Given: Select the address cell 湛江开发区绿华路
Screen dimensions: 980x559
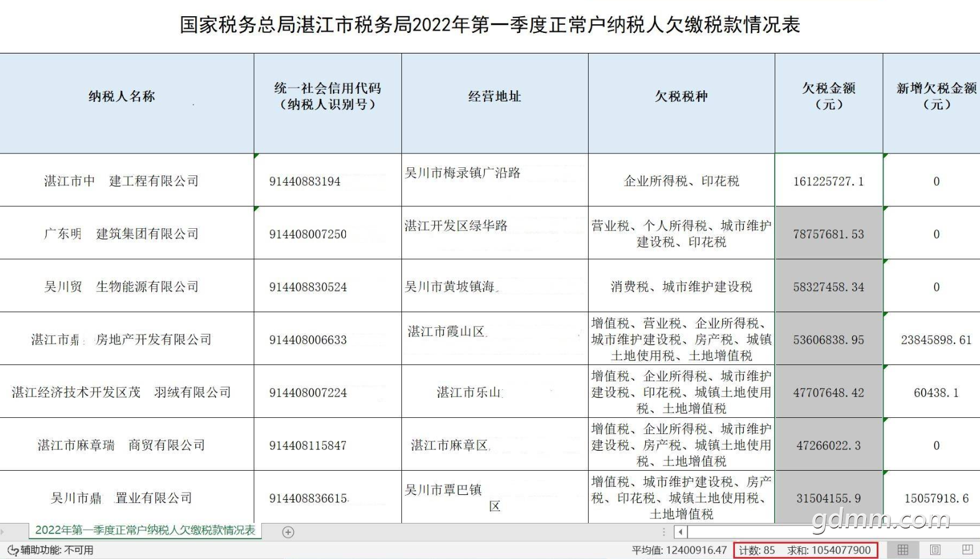Looking at the screenshot, I should [495, 233].
